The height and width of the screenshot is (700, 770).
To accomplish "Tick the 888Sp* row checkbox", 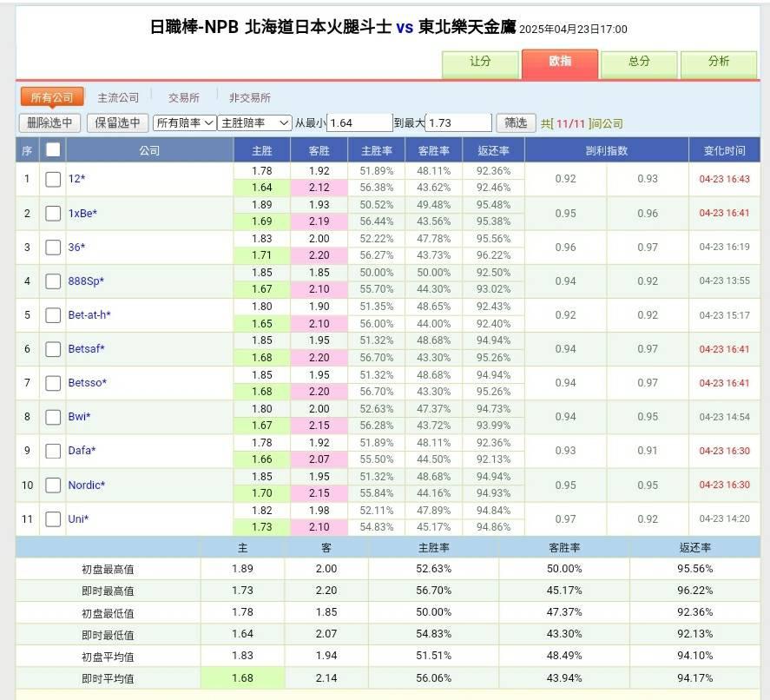I will (53, 281).
